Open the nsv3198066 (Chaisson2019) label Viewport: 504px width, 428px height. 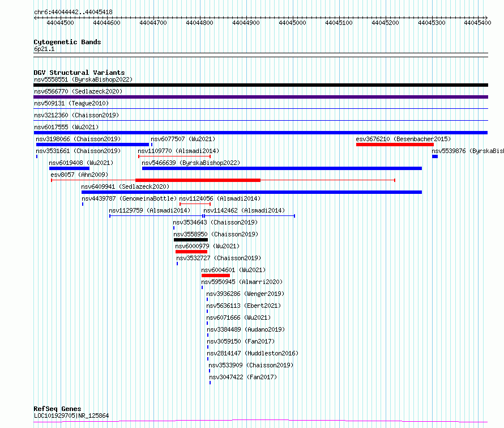click(x=78, y=139)
